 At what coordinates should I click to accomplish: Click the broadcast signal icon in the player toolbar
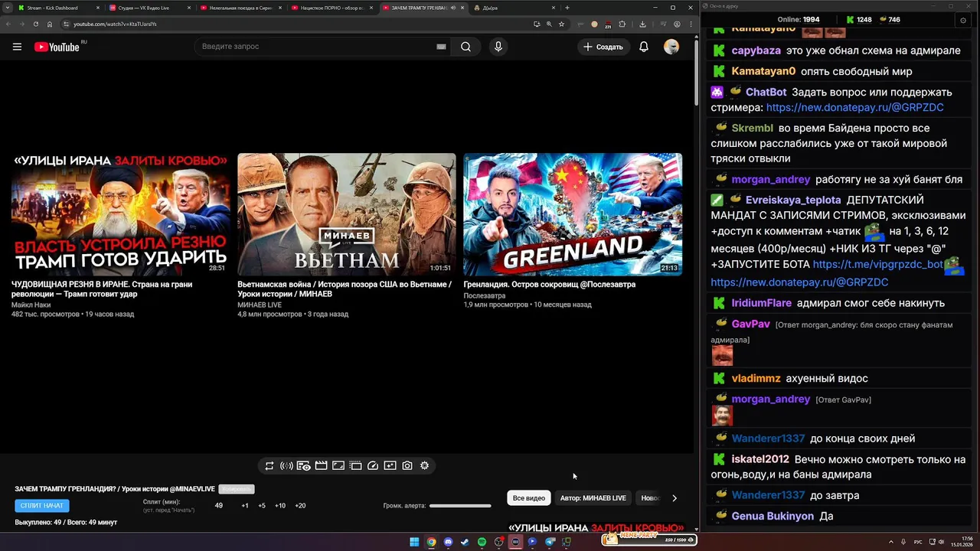coord(286,465)
